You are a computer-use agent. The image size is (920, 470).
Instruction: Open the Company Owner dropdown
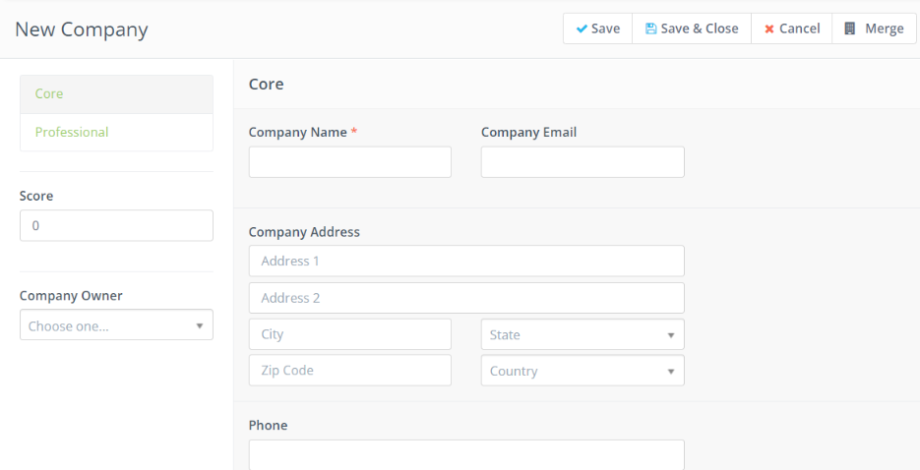[x=117, y=325]
